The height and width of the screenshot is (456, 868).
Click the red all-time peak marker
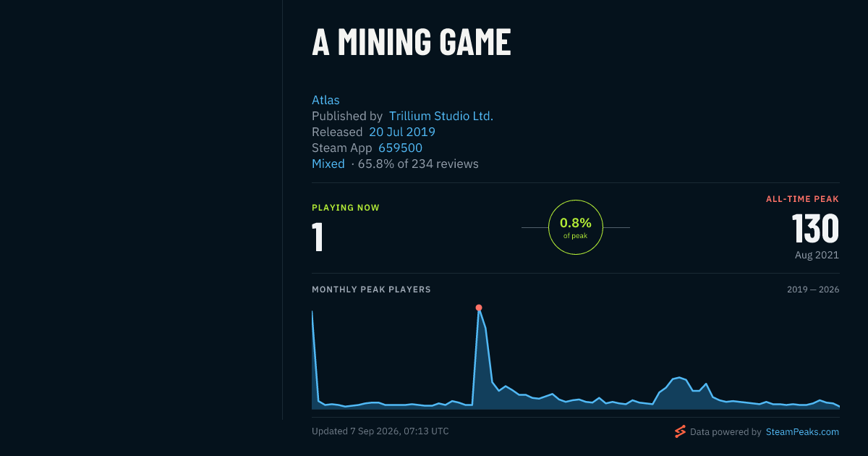[x=479, y=308]
